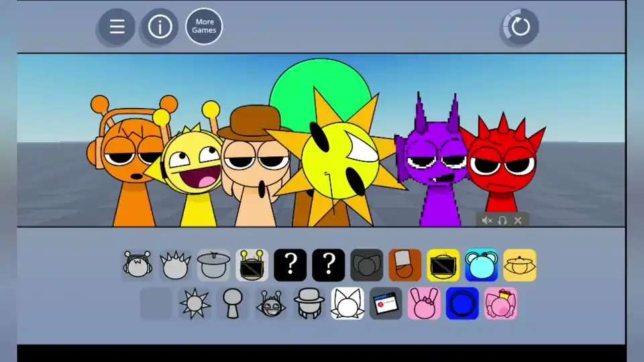Select the pink bunny character icon
The image size is (644, 362).
point(424,304)
